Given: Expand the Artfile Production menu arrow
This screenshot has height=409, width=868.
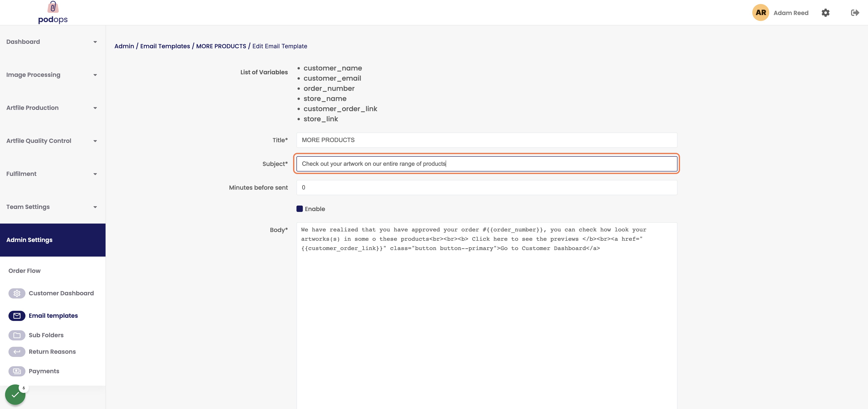Looking at the screenshot, I should point(95,108).
